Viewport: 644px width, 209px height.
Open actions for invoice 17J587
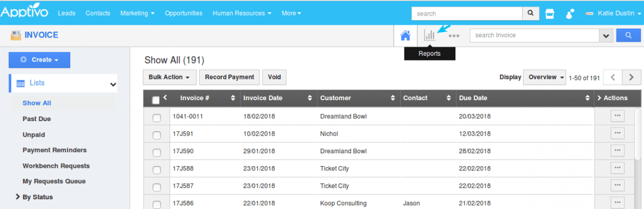[x=617, y=185]
